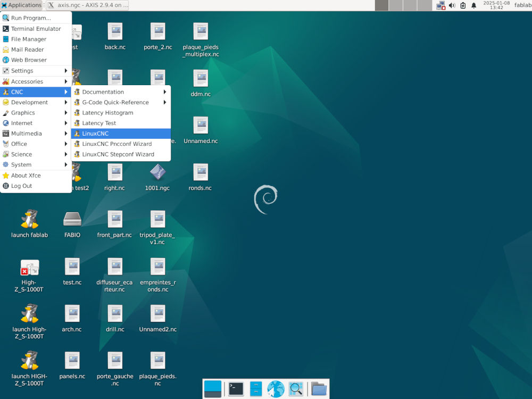The image size is (532, 399).
Task: Expand the Development submenu
Action: point(36,103)
